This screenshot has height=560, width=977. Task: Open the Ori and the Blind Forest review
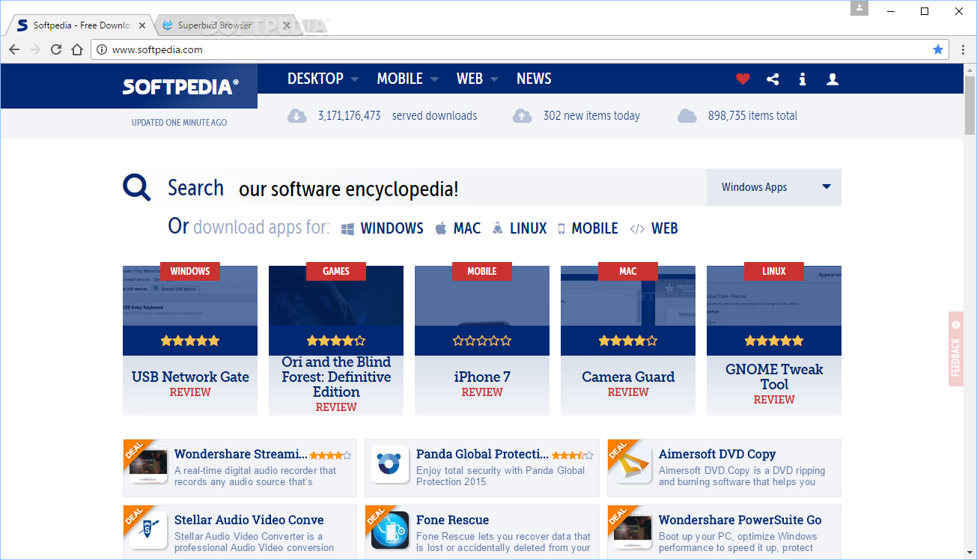pos(336,341)
